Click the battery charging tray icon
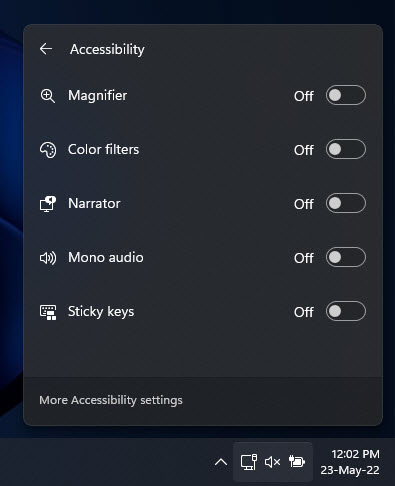Image resolution: width=395 pixels, height=486 pixels. coord(297,462)
